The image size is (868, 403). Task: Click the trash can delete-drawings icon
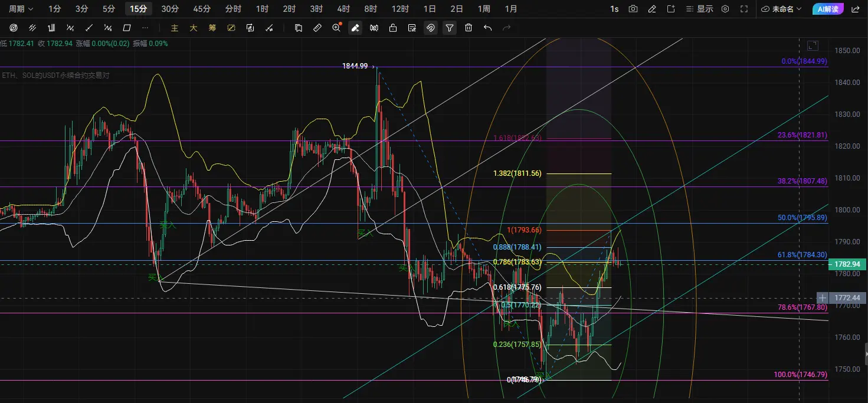point(469,28)
